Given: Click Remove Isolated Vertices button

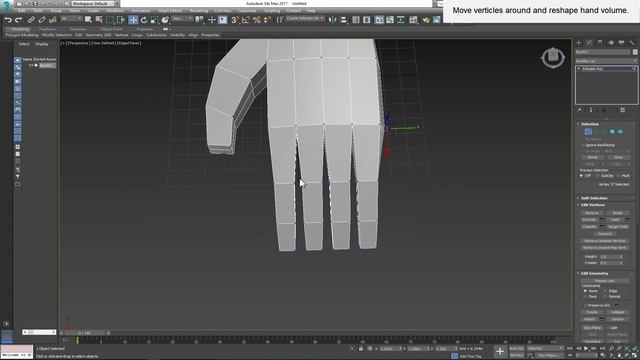Looking at the screenshot, I should [604, 241].
